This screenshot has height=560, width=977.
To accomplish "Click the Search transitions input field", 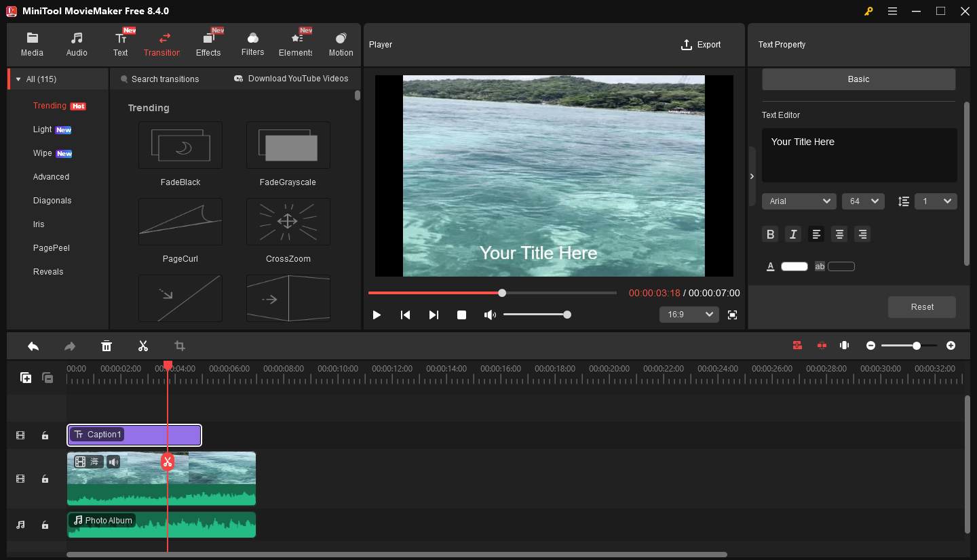I will coord(165,79).
